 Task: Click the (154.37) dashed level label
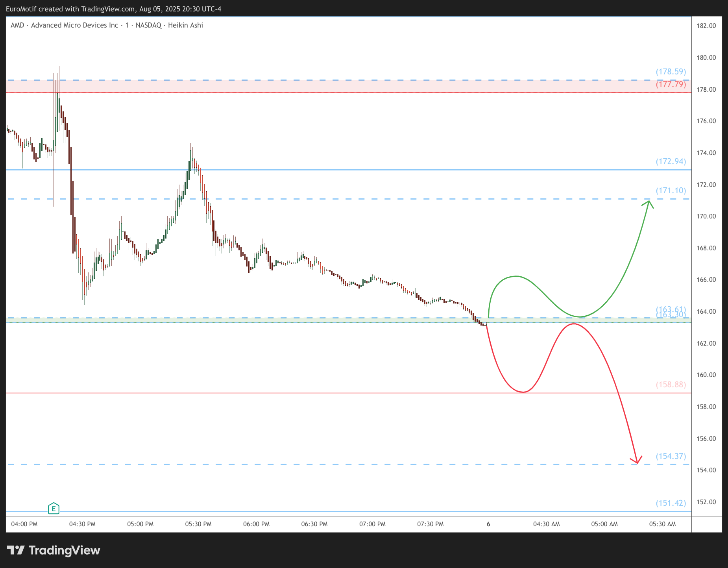click(671, 456)
